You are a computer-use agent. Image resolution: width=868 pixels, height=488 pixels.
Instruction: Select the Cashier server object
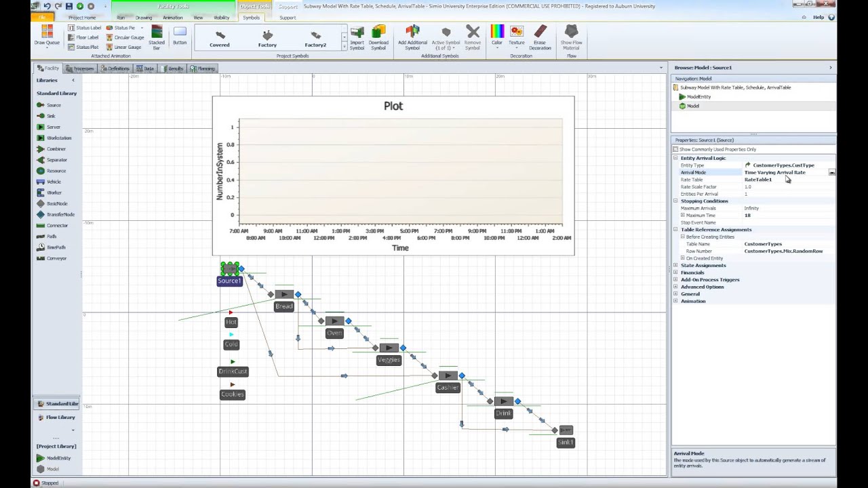[448, 375]
